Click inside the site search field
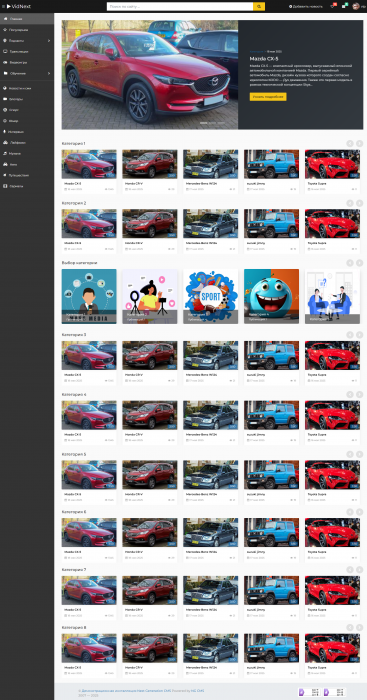 180,7
